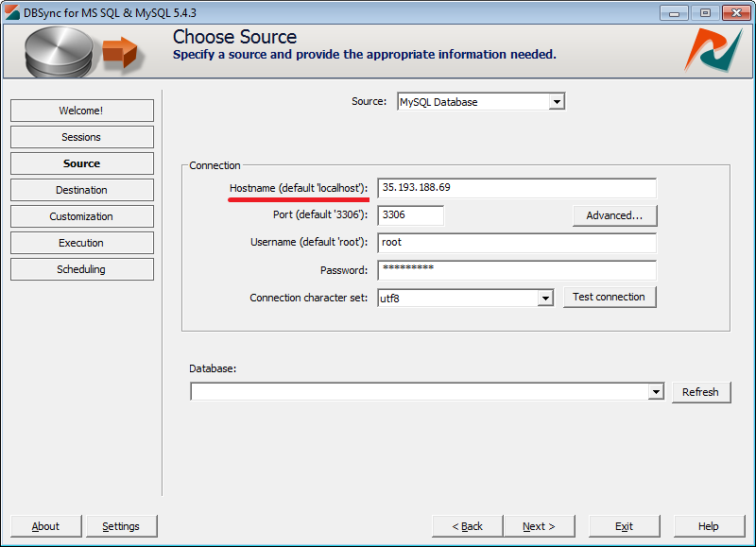Open Settings
The height and width of the screenshot is (547, 756).
pyautogui.click(x=122, y=526)
